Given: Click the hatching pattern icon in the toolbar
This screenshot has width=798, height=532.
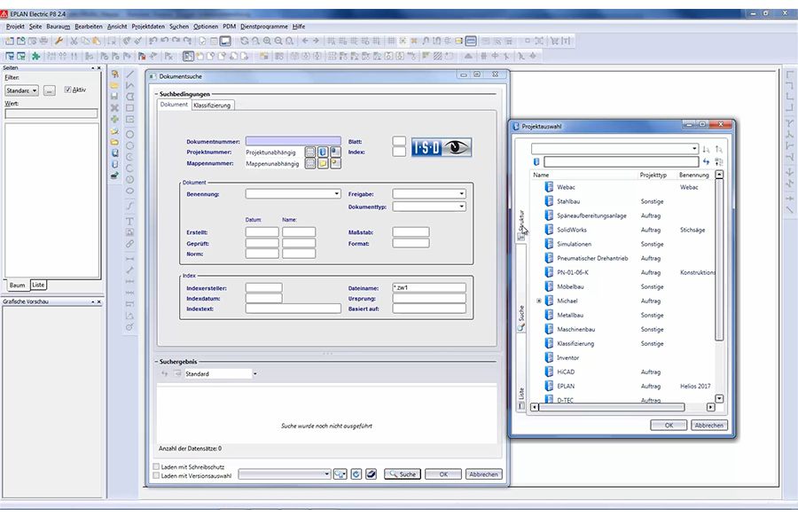Looking at the screenshot, I should pyautogui.click(x=437, y=56).
